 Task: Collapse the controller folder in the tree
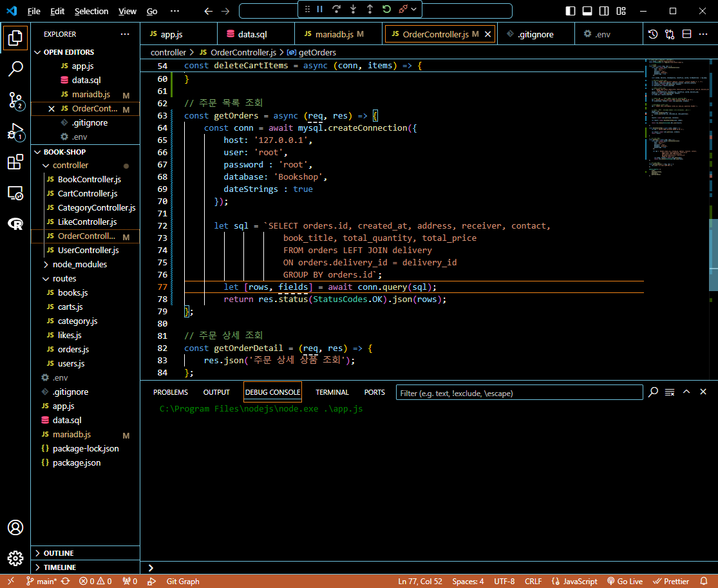tap(70, 166)
